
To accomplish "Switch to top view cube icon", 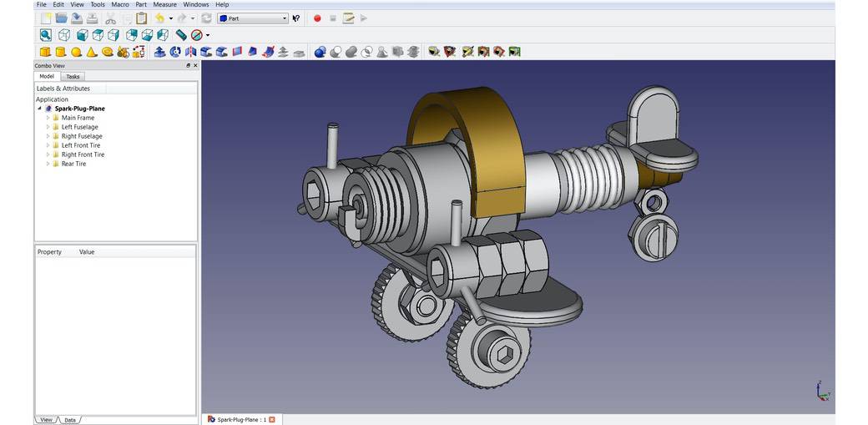I will pyautogui.click(x=98, y=35).
